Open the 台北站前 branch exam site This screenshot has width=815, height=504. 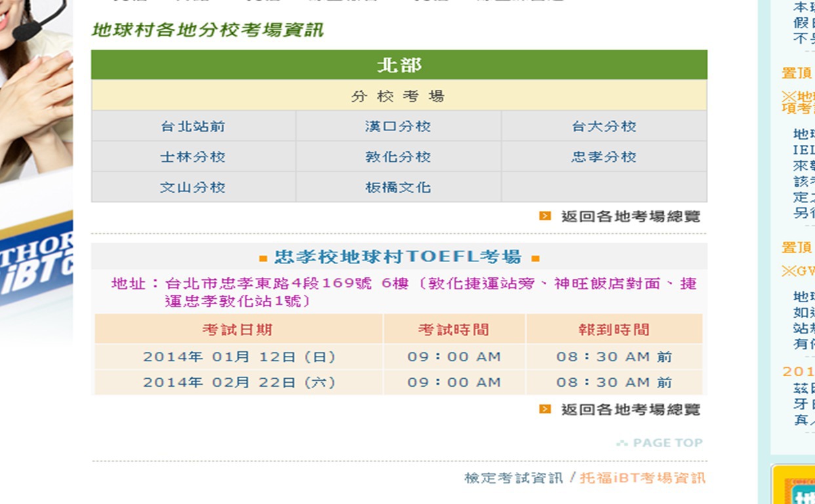[193, 126]
